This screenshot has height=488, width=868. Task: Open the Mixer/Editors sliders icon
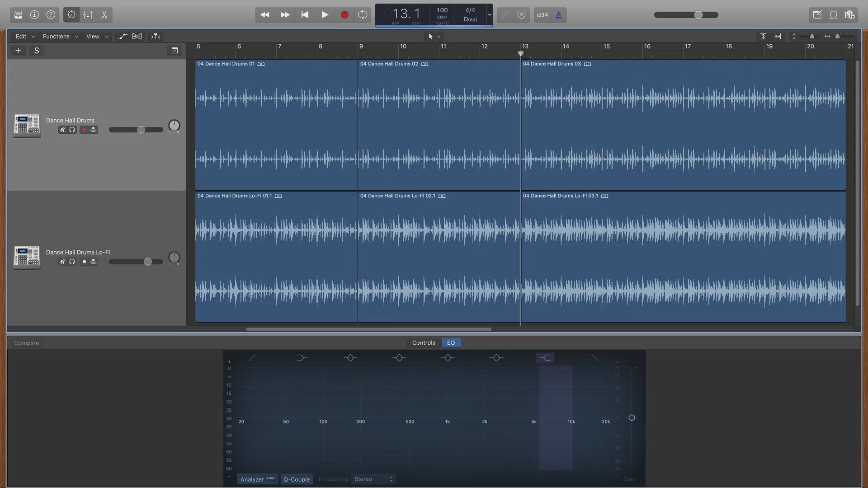88,15
